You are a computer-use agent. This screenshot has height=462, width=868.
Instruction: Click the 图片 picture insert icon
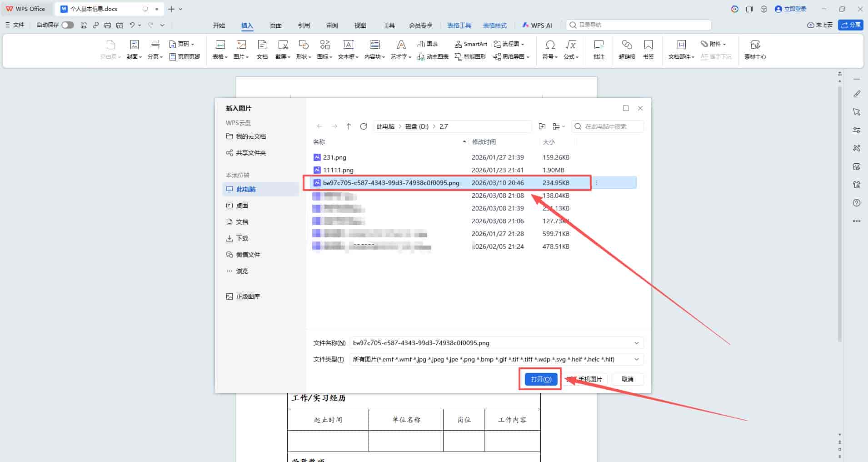241,45
